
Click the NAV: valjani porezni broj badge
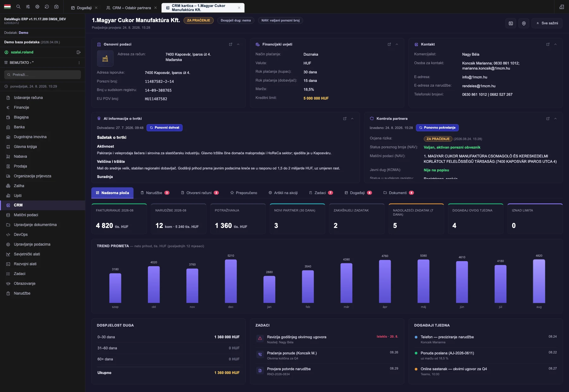(x=280, y=21)
